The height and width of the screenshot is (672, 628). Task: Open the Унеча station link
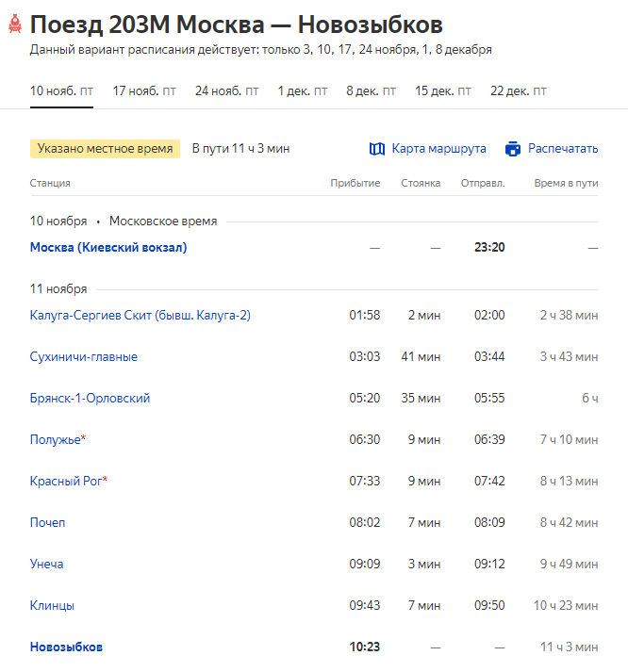[47, 564]
